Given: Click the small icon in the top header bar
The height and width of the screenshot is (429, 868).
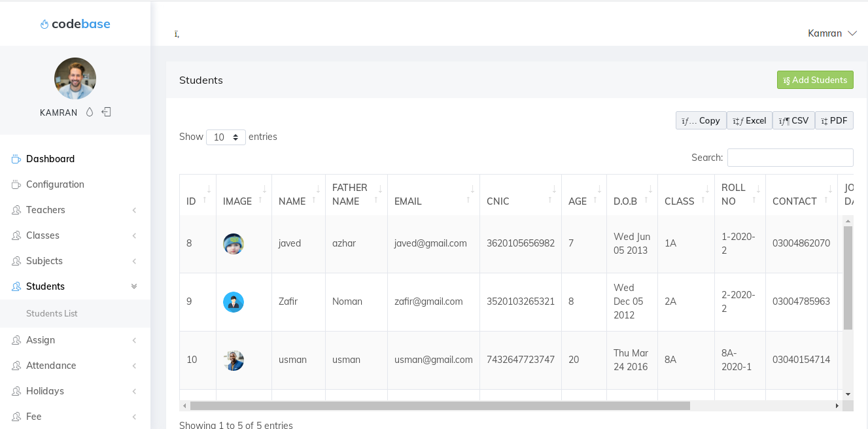Looking at the screenshot, I should (x=177, y=33).
